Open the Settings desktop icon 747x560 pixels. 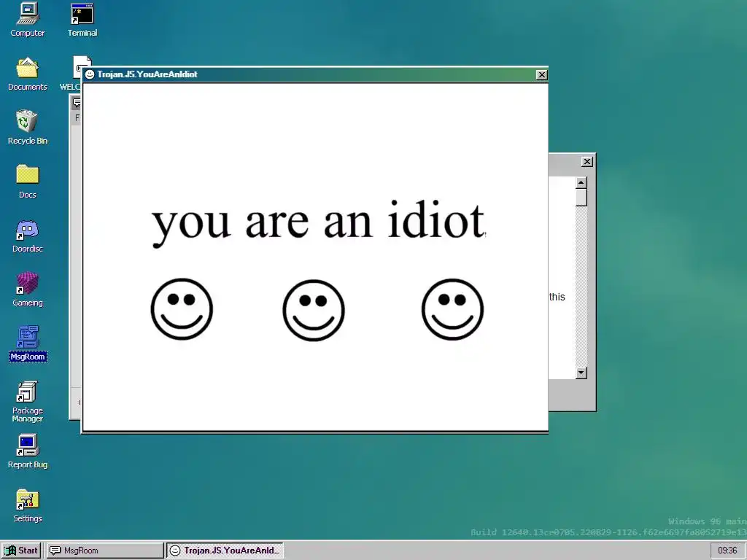tap(27, 505)
